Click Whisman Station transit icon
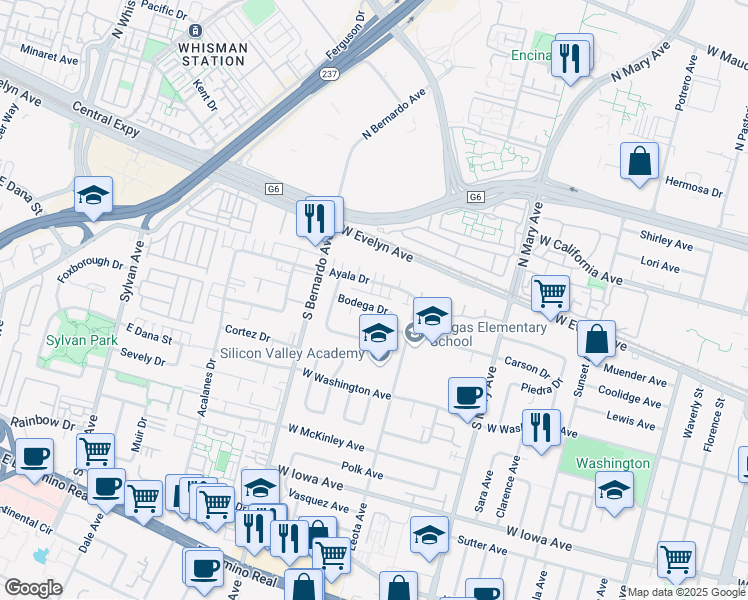 tap(195, 31)
